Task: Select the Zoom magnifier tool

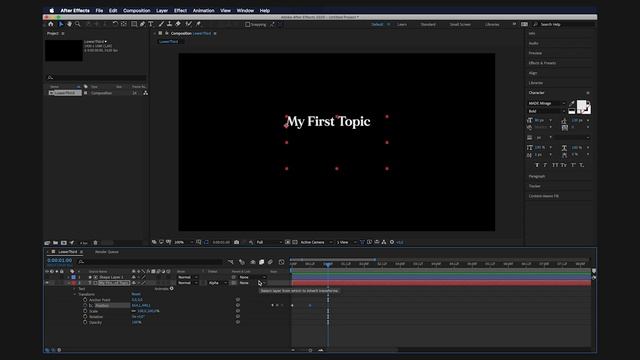Action: pyautogui.click(x=78, y=24)
